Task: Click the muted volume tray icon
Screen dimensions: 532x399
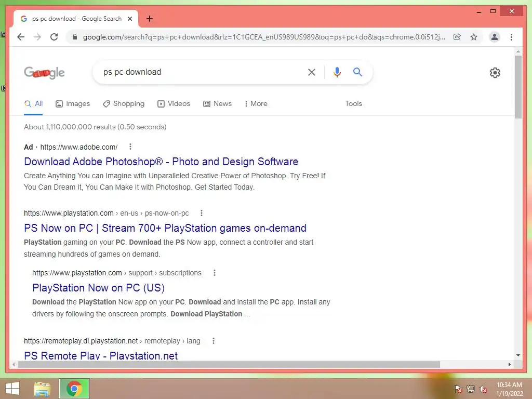Action: (x=483, y=389)
